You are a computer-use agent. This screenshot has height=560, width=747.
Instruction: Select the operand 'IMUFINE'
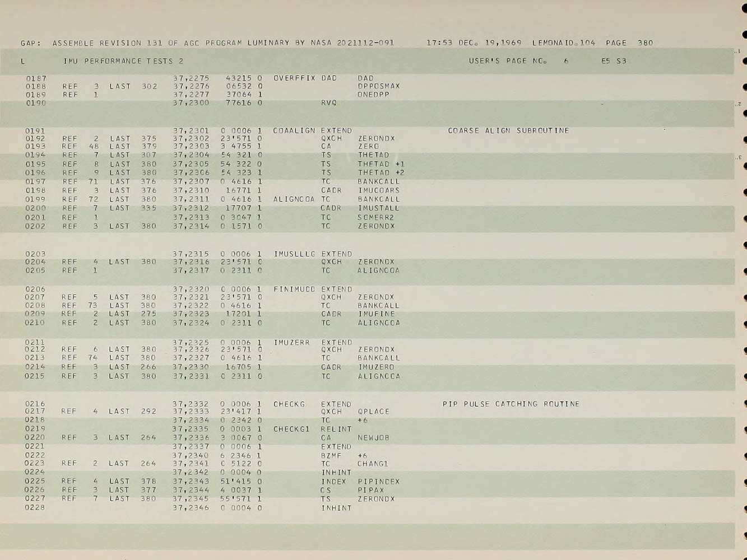click(376, 314)
